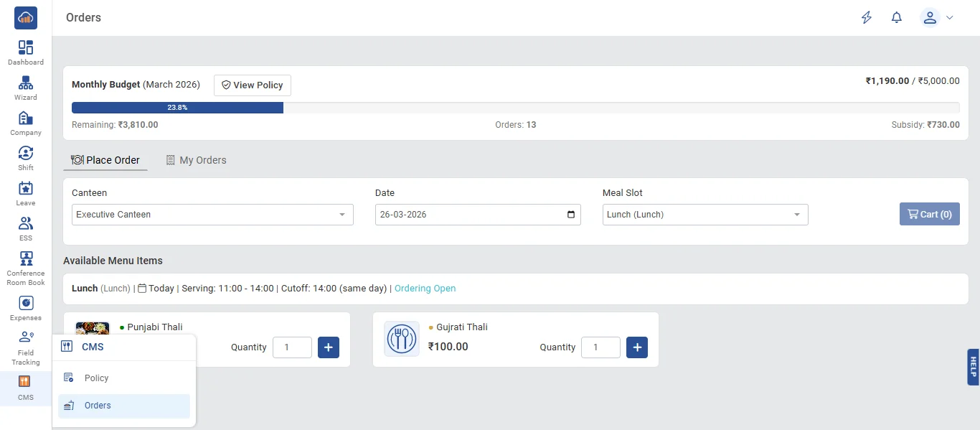
Task: Select Orders in the CMS flyout menu
Action: point(124,406)
